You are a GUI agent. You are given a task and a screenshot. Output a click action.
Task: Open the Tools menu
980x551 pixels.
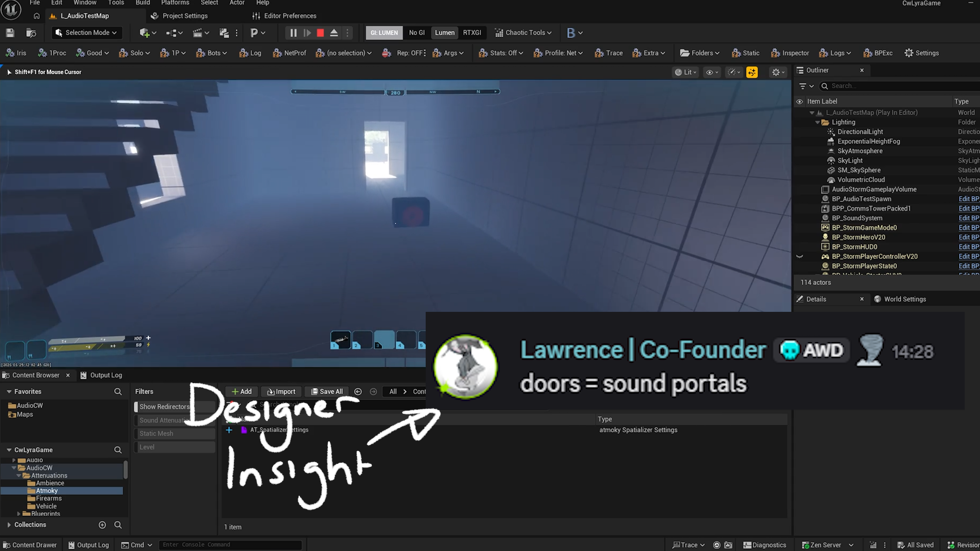pos(116,3)
